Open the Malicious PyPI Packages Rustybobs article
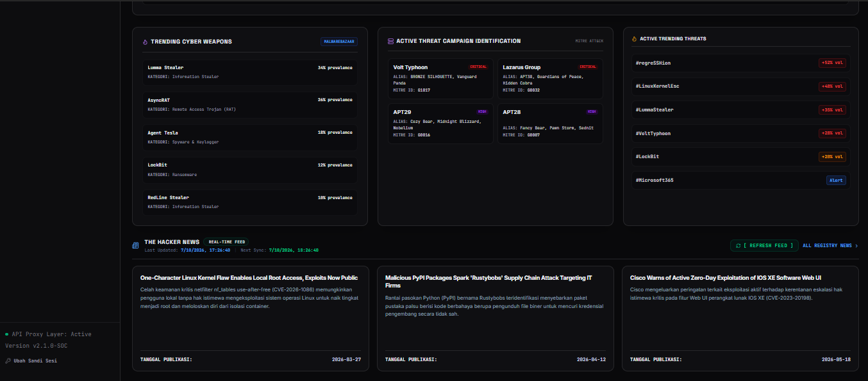The width and height of the screenshot is (868, 381). click(x=495, y=318)
